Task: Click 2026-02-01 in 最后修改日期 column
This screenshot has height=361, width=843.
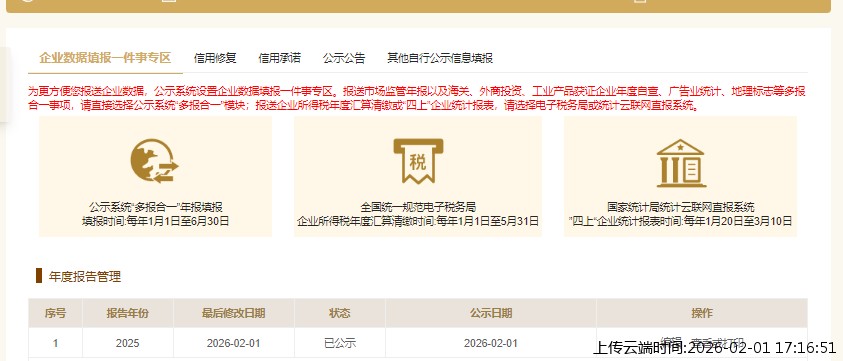Action: tap(233, 343)
